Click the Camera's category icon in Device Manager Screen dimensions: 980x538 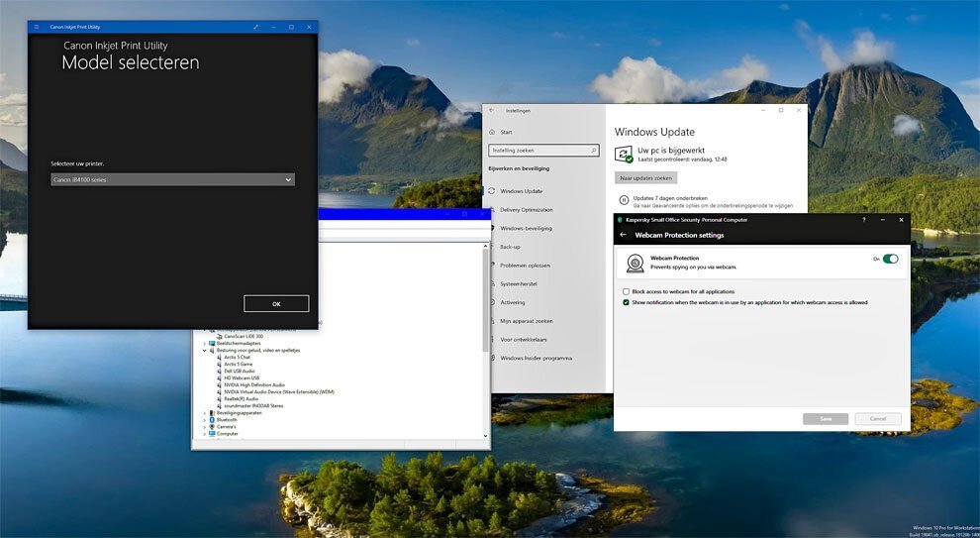(x=212, y=427)
